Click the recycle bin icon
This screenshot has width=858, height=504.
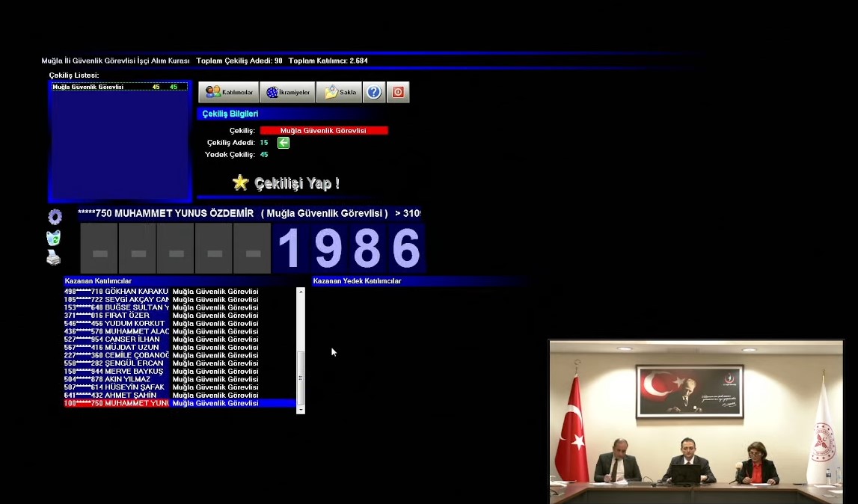pos(54,238)
